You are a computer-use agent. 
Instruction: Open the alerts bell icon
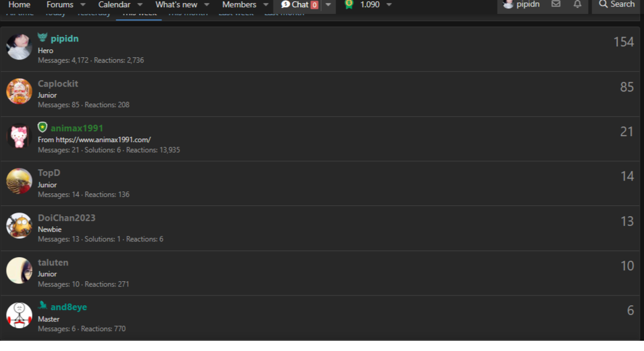coord(578,4)
